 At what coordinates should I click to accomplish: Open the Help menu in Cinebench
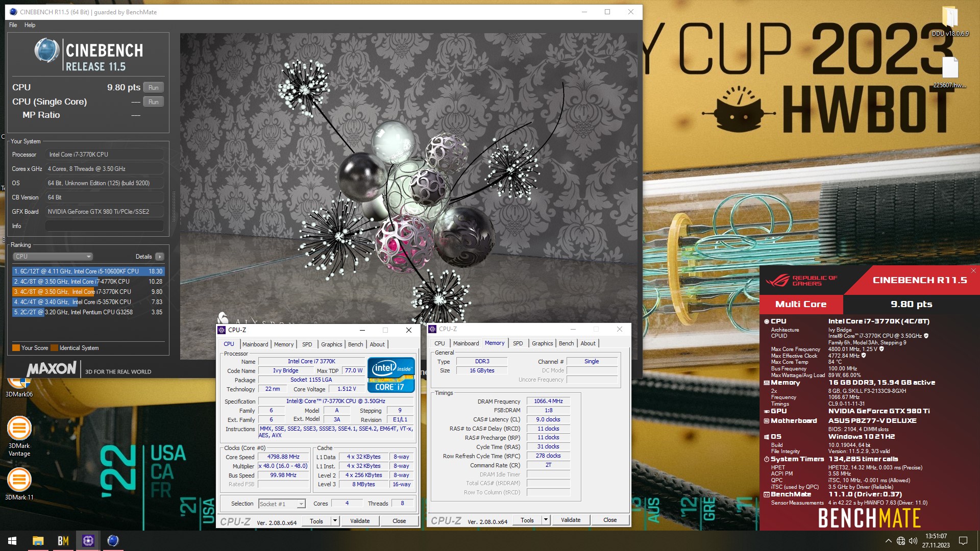30,25
